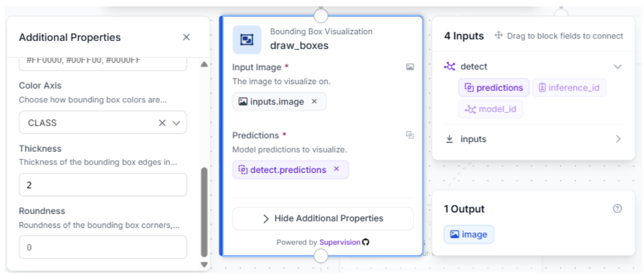
Task: Click the Thickness input field
Action: tap(103, 185)
